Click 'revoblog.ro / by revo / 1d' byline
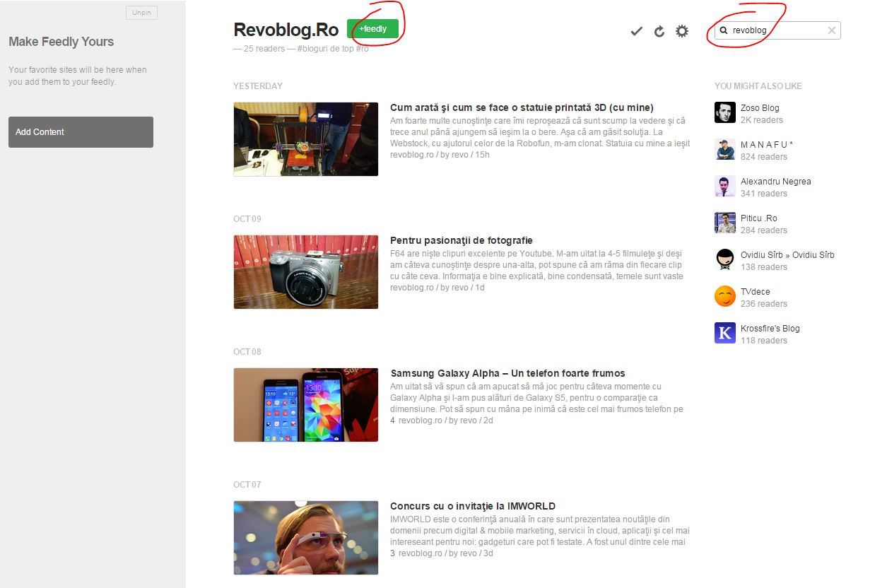Viewport: 887px width, 588px height. 437,288
